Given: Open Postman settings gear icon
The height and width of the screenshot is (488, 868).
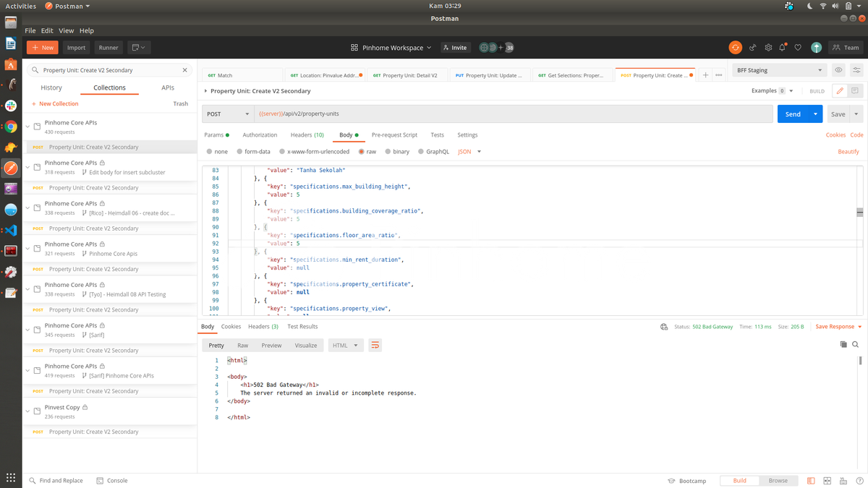Looking at the screenshot, I should click(768, 48).
